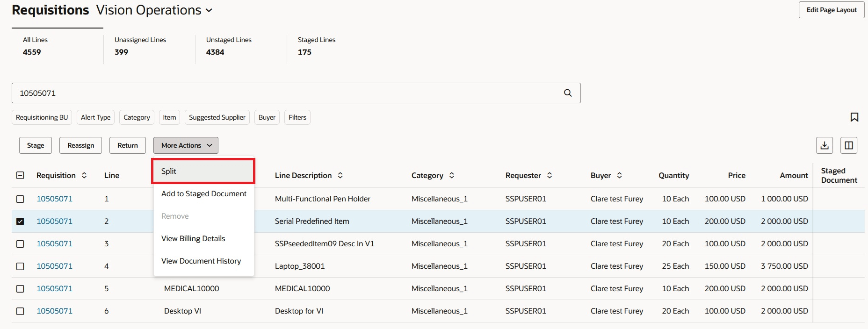Click the MEDICAL10000 item cell
This screenshot has width=868, height=329.
[x=191, y=288]
